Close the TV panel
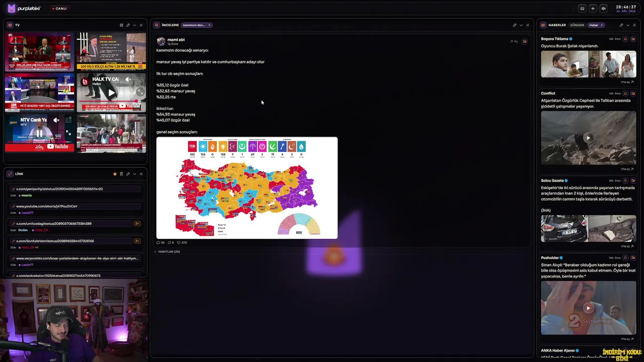This screenshot has height=362, width=644. pyautogui.click(x=141, y=25)
